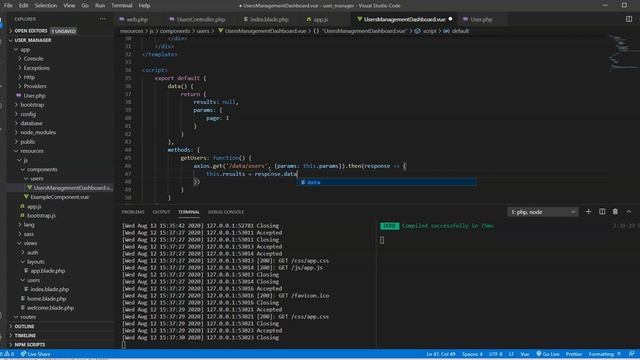This screenshot has width=640, height=360.
Task: Click the unsaved dot on UsersManagementDashboard.vue tab
Action: pos(450,19)
